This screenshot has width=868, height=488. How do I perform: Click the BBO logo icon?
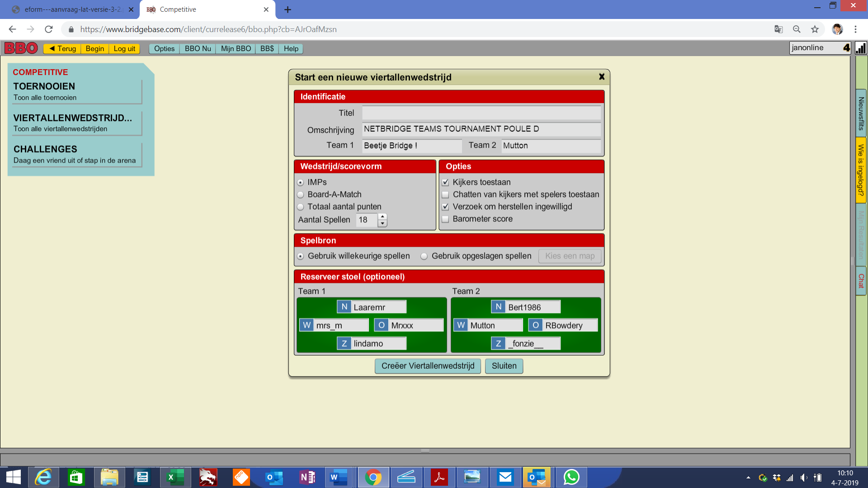click(21, 48)
